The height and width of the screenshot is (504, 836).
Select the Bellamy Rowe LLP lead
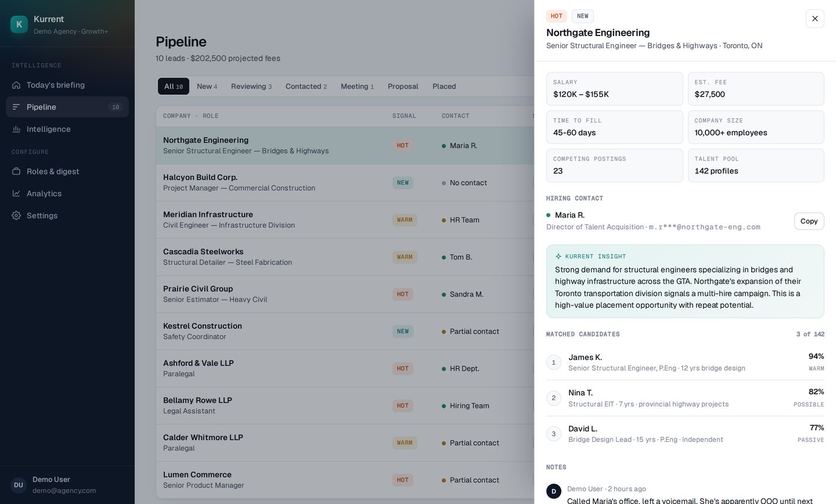pos(345,406)
